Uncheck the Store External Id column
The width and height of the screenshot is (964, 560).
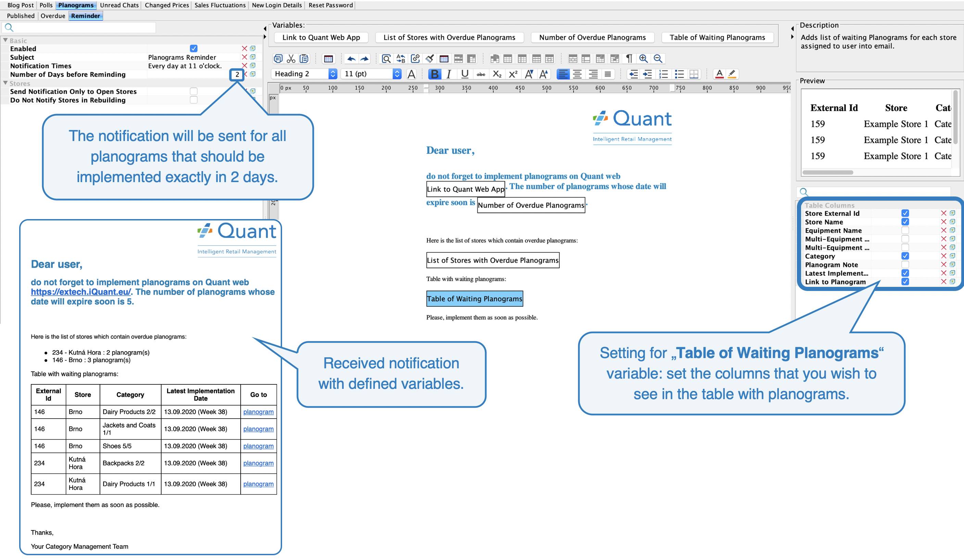pyautogui.click(x=905, y=213)
